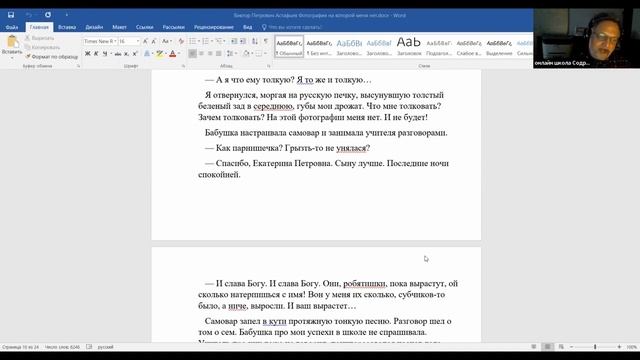The height and width of the screenshot is (360, 640).
Task: Open the Quick Access Toolbar customization arrow
Action: 67,15
